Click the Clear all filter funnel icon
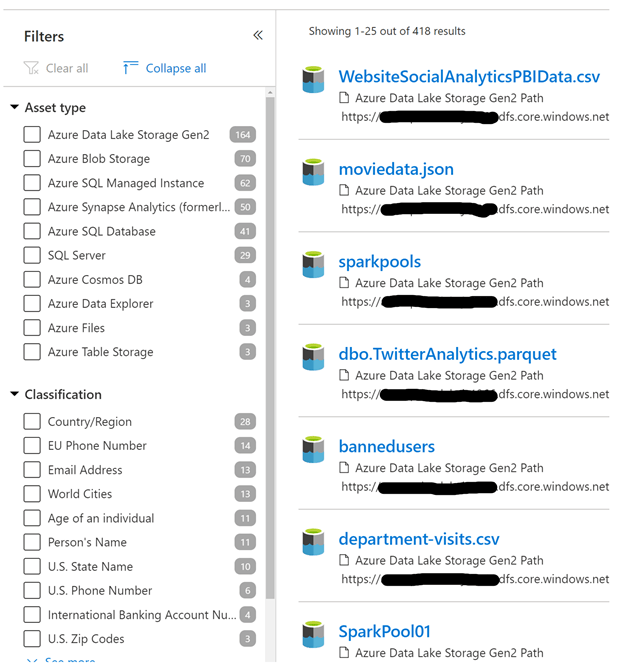Image resolution: width=624 pixels, height=668 pixels. (31, 68)
